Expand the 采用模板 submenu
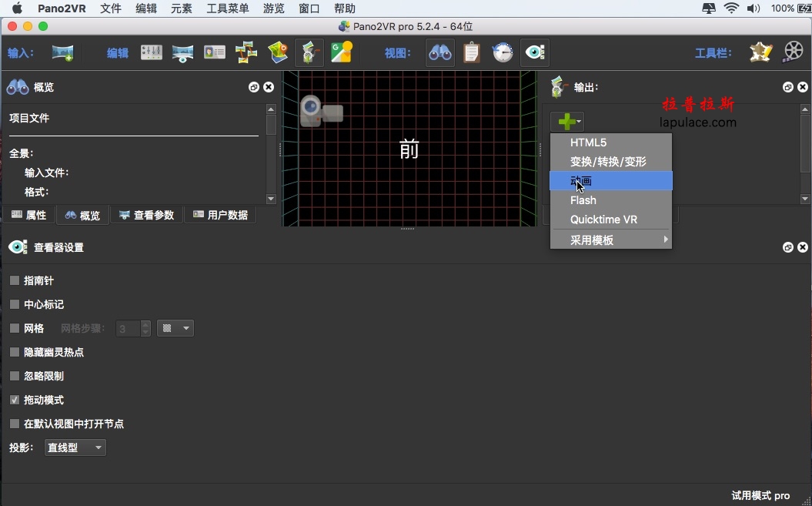The height and width of the screenshot is (506, 812). pyautogui.click(x=611, y=240)
